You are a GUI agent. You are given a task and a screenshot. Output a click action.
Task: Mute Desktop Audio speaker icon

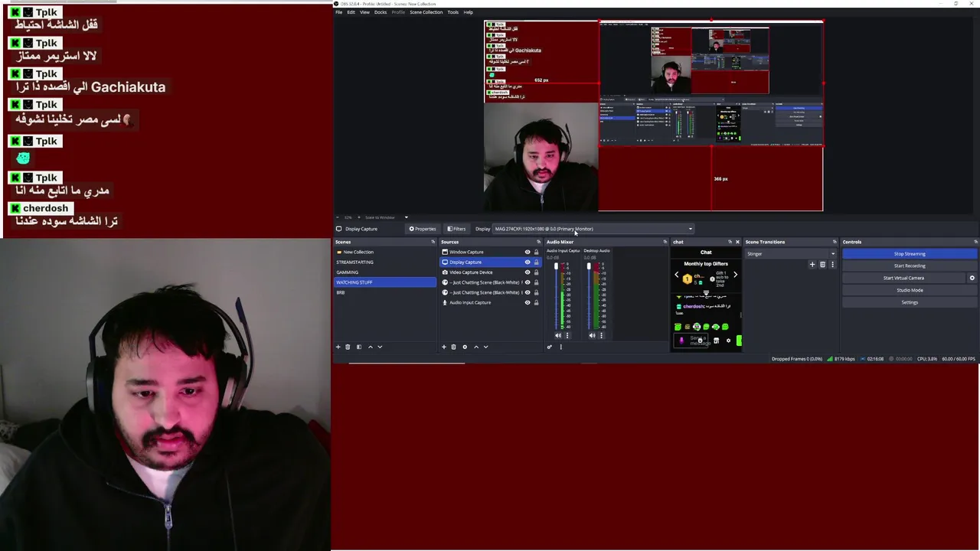pos(591,335)
